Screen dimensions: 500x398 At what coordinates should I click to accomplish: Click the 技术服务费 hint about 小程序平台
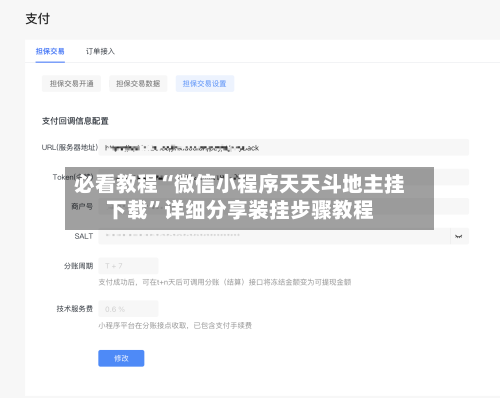(175, 325)
